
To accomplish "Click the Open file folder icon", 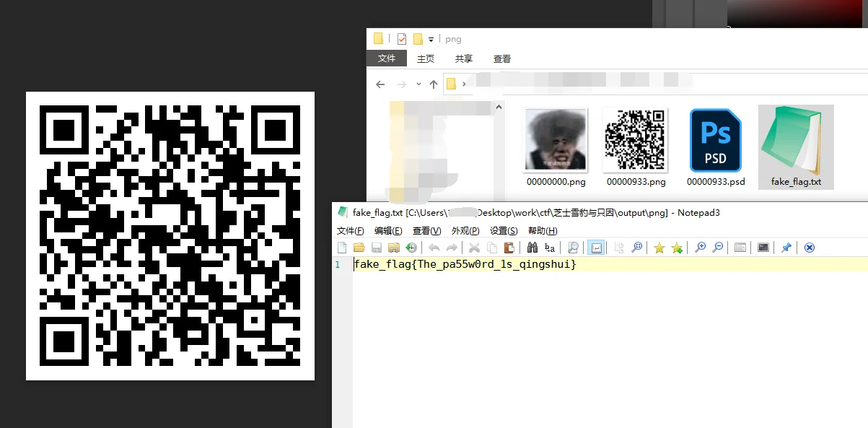I will [x=359, y=248].
